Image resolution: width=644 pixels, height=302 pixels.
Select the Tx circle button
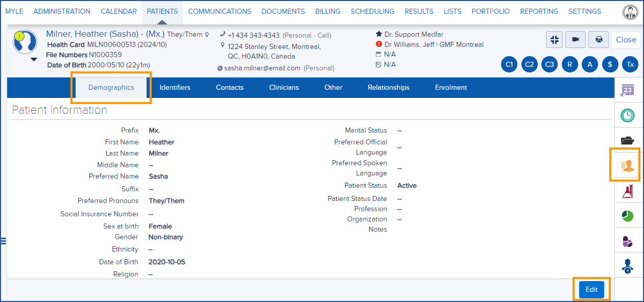(x=630, y=64)
